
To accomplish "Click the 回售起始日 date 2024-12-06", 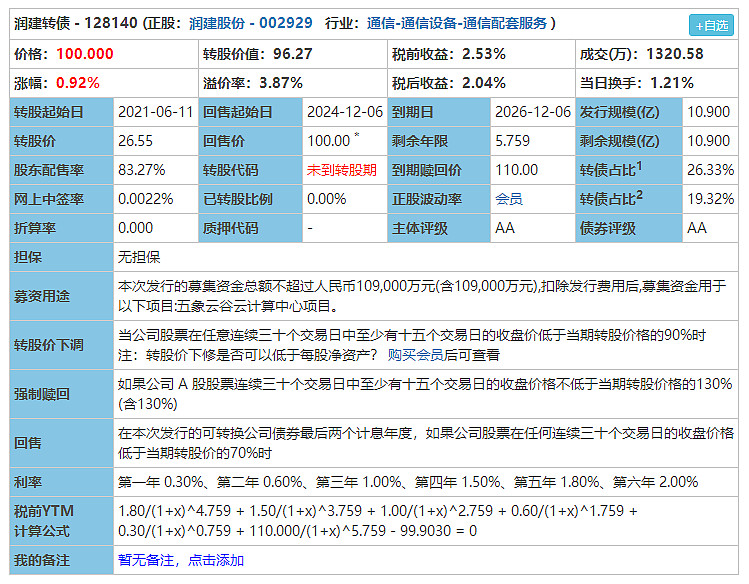I will (x=345, y=112).
